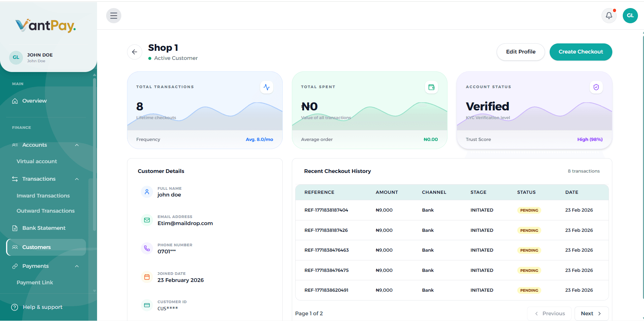644x321 pixels.
Task: Collapse the Accounts section
Action: [x=77, y=145]
